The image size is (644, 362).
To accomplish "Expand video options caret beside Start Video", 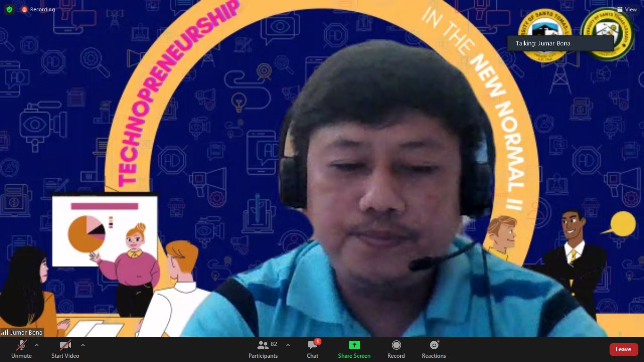I will coord(83,345).
